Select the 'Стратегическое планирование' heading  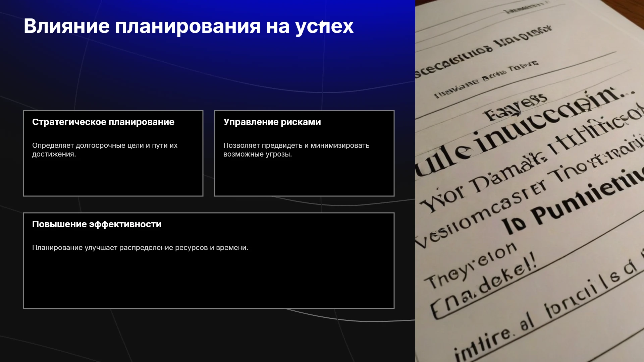click(x=103, y=122)
